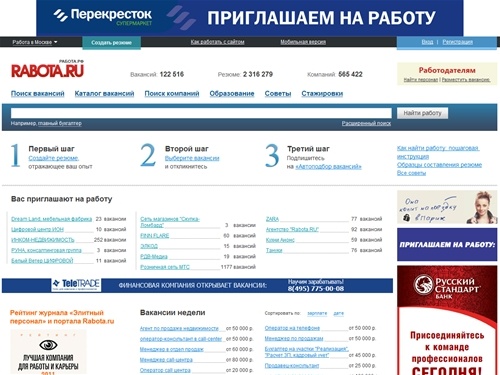Open 'Поиск компаний' menu item

172,94
